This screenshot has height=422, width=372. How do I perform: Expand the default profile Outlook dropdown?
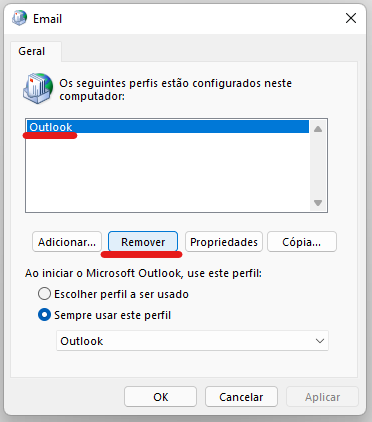coord(192,341)
